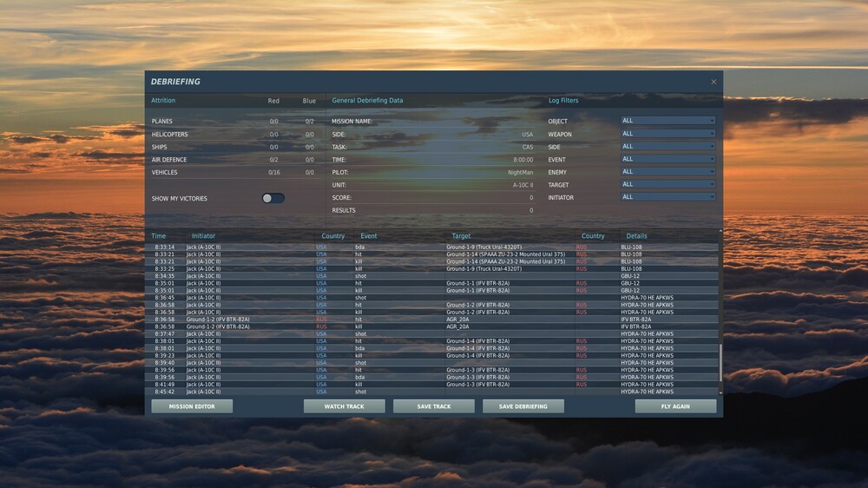Click the Save Debriefing button

523,406
